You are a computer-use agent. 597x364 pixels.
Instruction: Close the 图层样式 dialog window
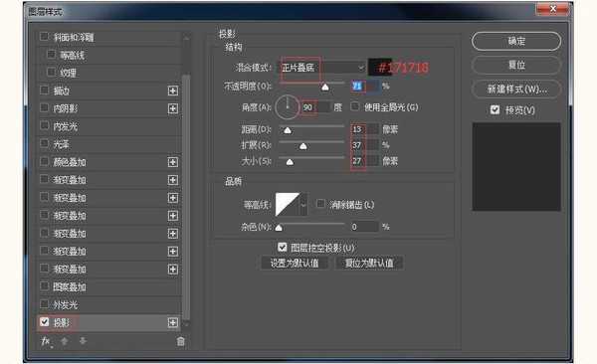click(x=553, y=8)
